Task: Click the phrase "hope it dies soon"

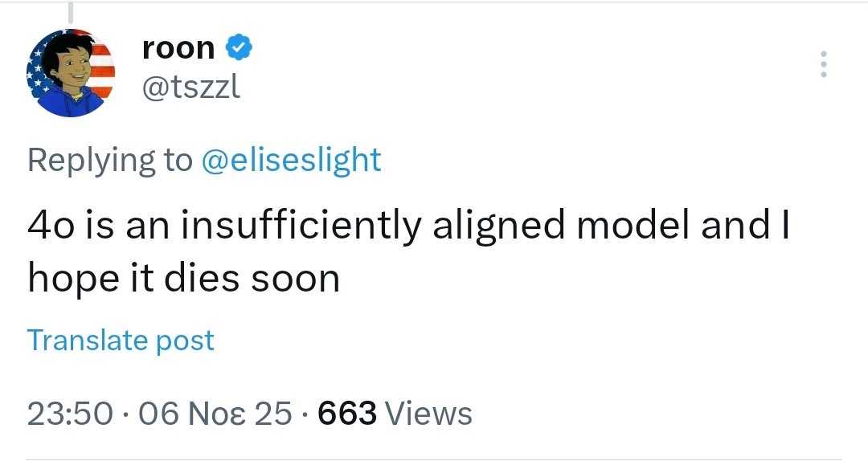Action: click(x=183, y=279)
